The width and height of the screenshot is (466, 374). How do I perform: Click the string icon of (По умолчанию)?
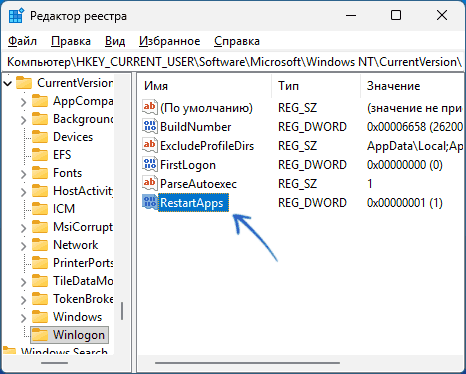pyautogui.click(x=149, y=107)
